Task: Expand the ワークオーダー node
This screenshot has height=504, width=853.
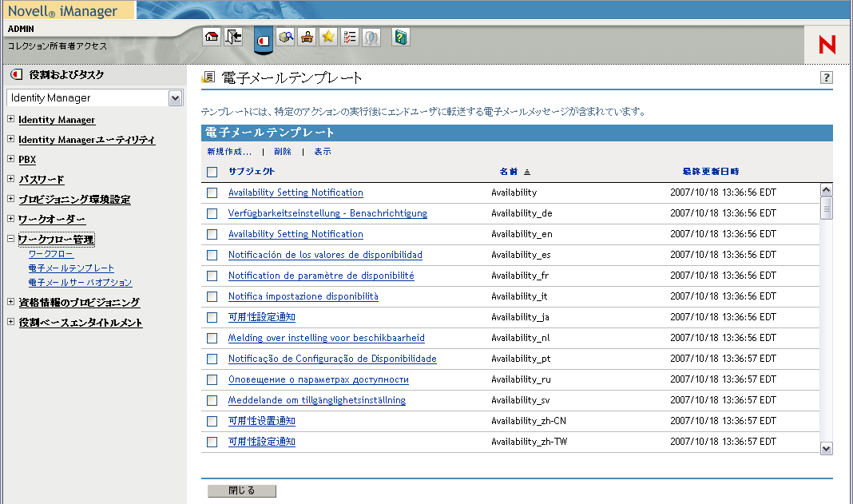Action: 10,218
